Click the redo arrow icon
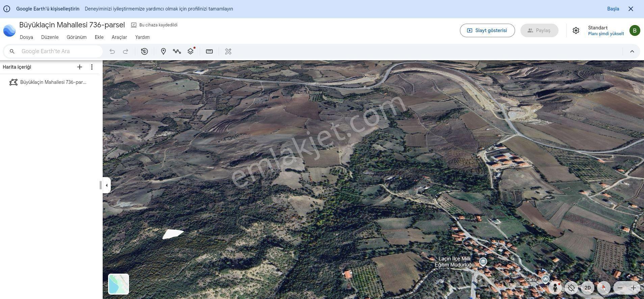 [x=126, y=51]
